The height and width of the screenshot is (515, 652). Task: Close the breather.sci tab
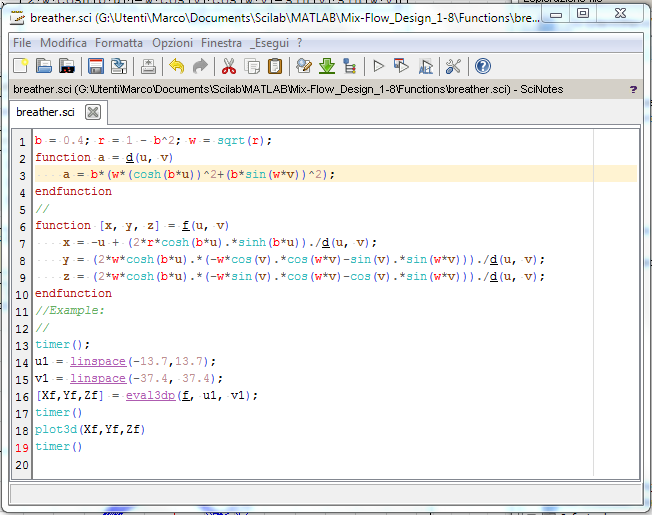92,112
